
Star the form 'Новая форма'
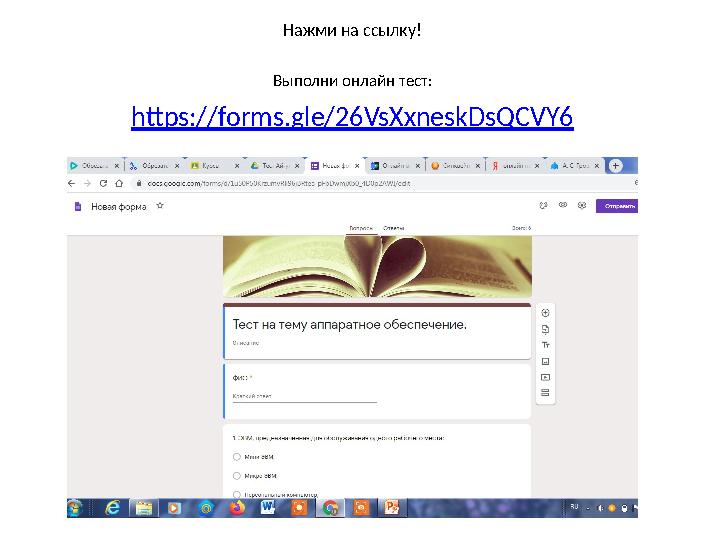pos(160,206)
